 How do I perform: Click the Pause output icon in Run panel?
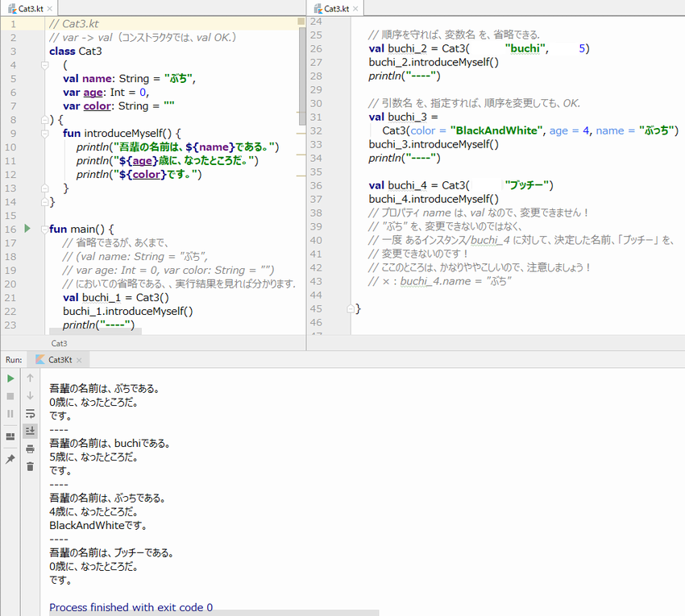coord(10,413)
